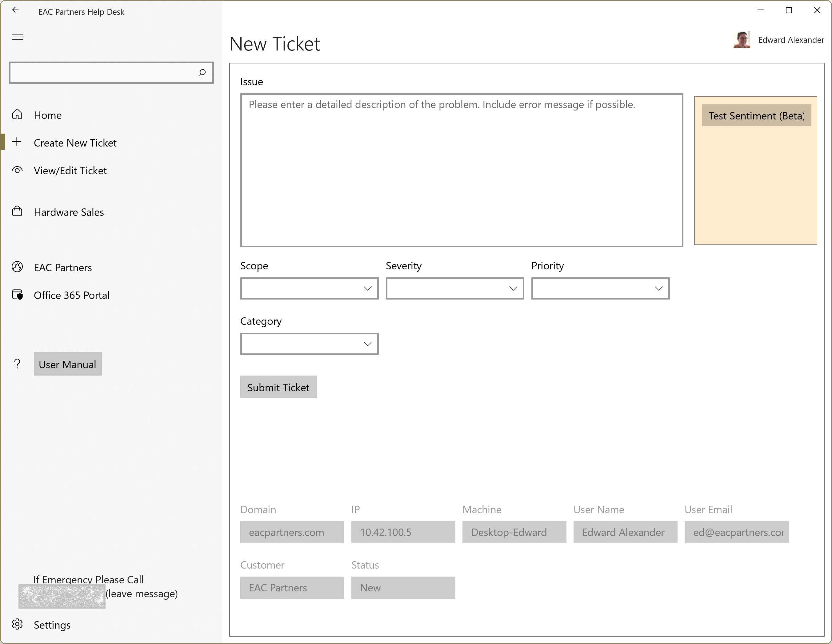
Task: Expand the Category dropdown
Action: (x=309, y=344)
